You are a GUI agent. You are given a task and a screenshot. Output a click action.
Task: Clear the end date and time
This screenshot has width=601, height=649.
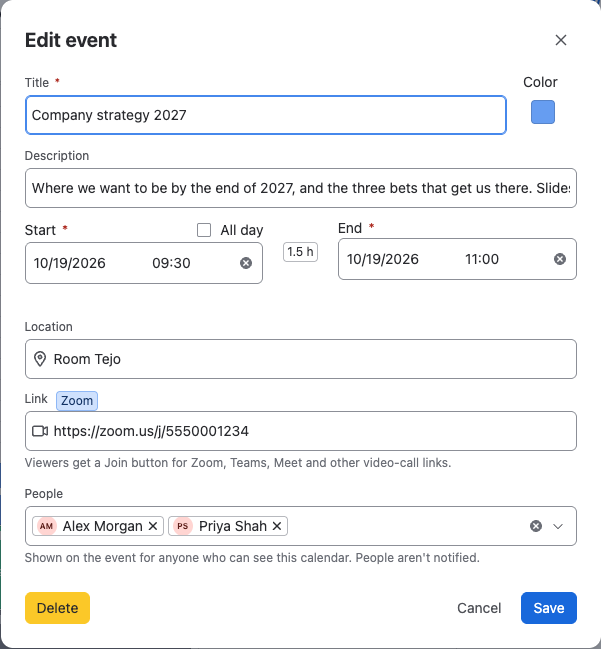(x=560, y=259)
